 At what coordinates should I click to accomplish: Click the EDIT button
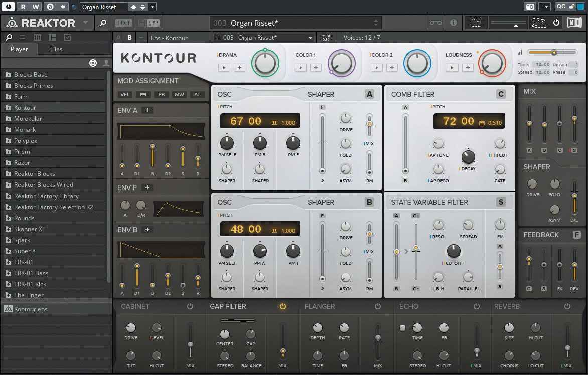[124, 23]
